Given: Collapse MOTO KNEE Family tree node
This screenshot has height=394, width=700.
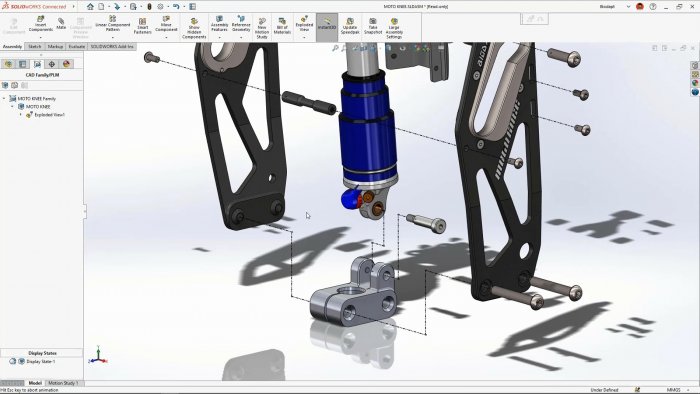Looking at the screenshot, I should pos(4,98).
